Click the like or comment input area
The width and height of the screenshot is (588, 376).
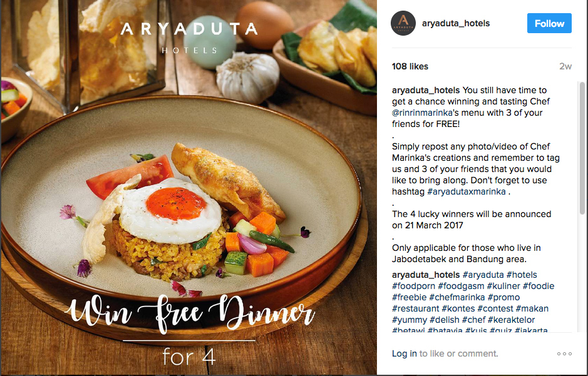click(458, 353)
